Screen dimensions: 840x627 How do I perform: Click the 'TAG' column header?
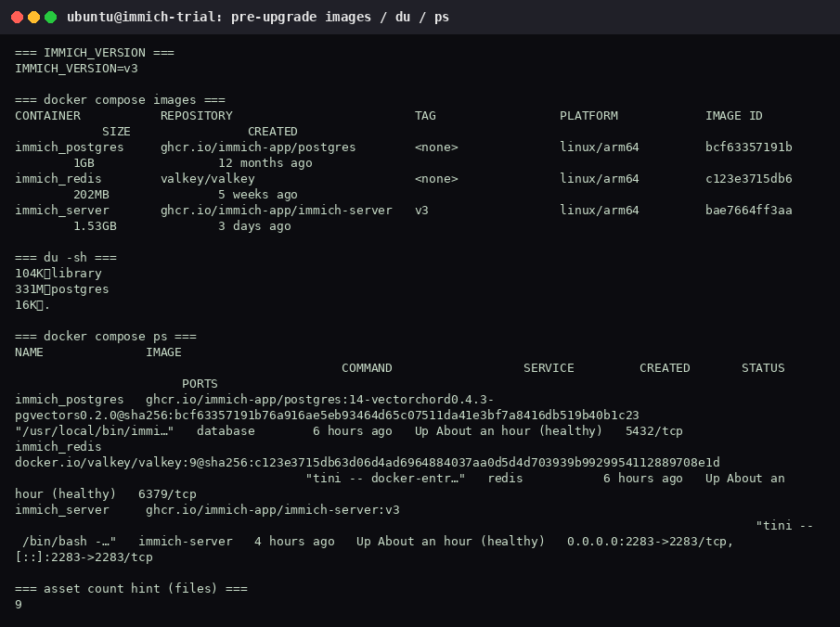(x=425, y=116)
